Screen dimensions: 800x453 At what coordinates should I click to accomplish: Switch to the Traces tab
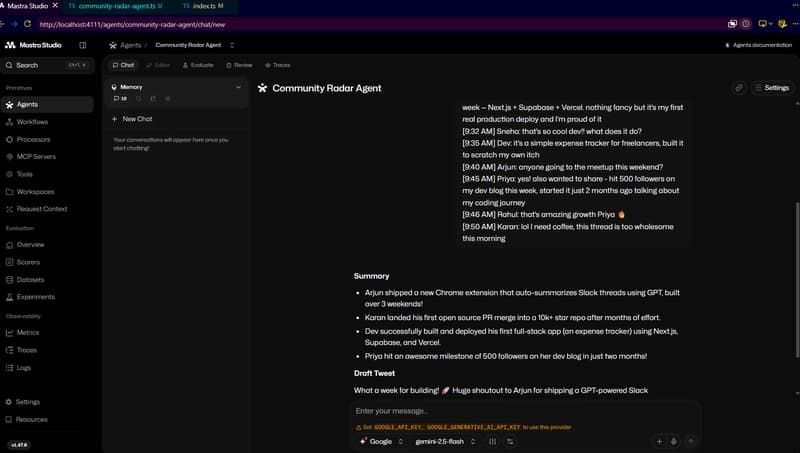[x=278, y=65]
